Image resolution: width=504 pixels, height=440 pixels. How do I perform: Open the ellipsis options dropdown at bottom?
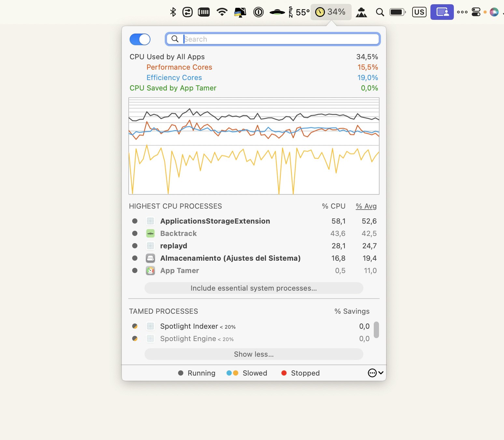(x=376, y=373)
